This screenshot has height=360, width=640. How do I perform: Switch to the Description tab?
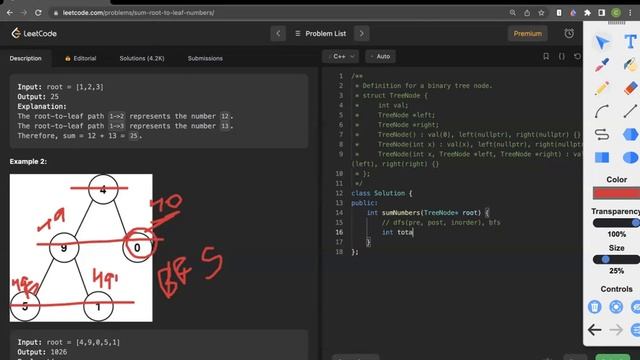(x=25, y=58)
